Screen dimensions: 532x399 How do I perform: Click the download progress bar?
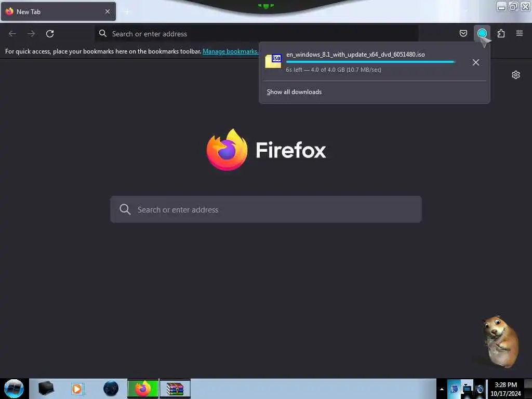pyautogui.click(x=370, y=62)
